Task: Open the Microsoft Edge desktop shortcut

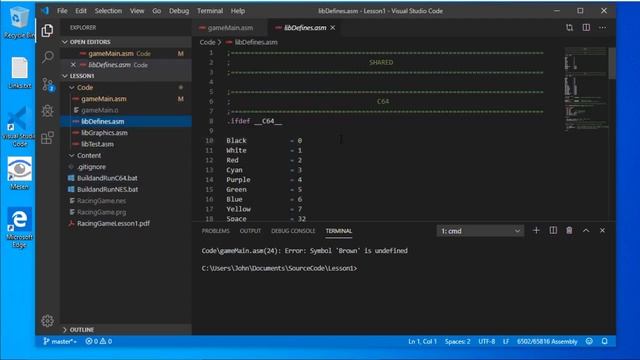Action: coord(19,228)
